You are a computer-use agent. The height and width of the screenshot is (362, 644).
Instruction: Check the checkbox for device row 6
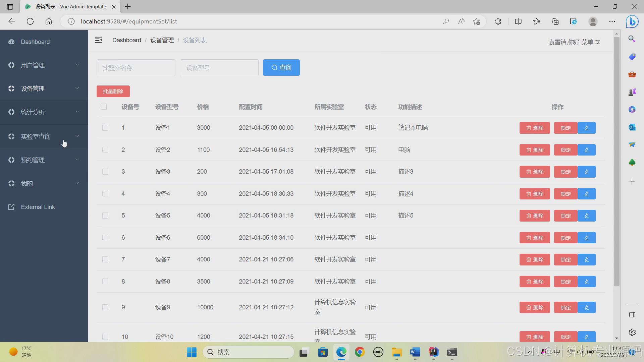coord(105,238)
